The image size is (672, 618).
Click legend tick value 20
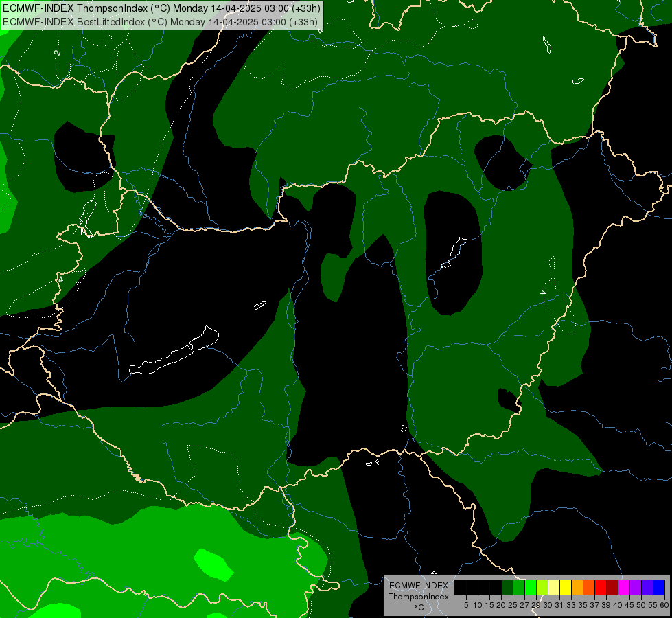(501, 605)
